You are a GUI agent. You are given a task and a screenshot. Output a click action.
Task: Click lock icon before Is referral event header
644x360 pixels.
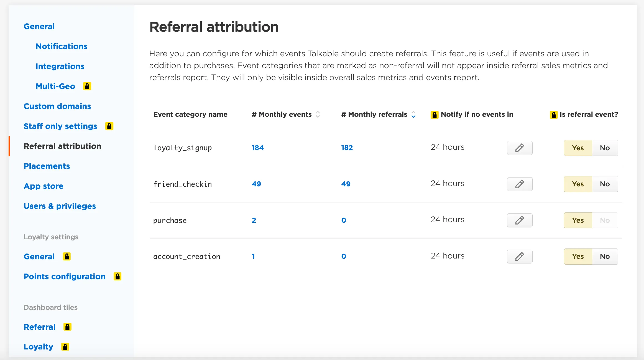[x=553, y=115]
